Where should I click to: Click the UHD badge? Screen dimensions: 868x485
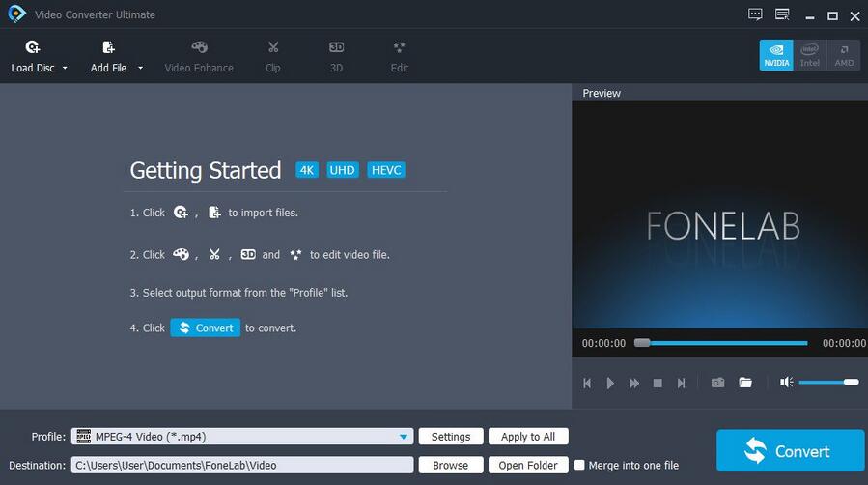click(342, 170)
